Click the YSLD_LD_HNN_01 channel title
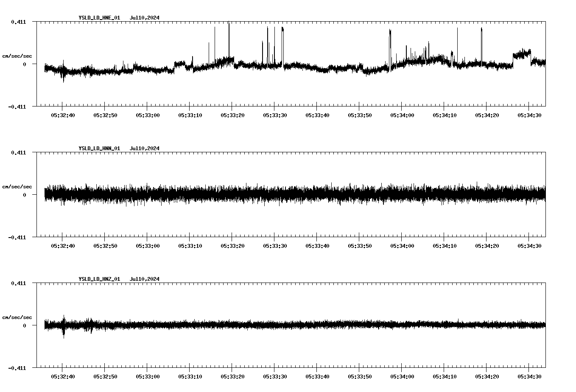The width and height of the screenshot is (576, 392). [98, 148]
